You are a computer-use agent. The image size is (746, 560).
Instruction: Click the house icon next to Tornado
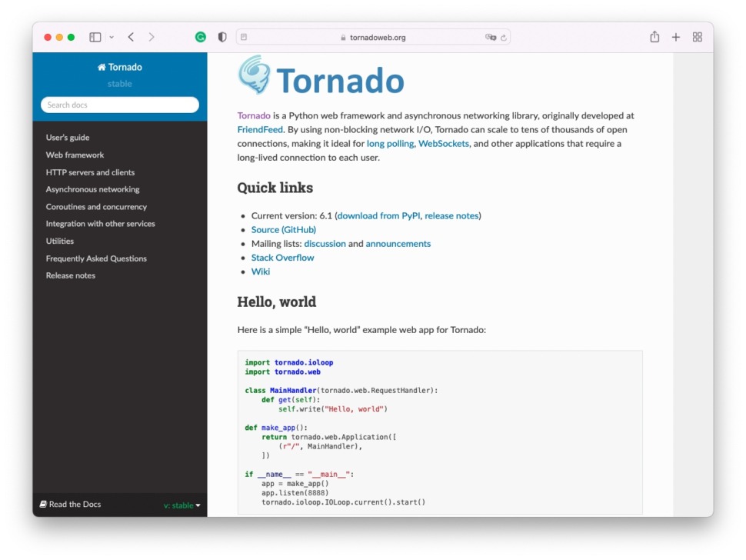click(x=101, y=67)
